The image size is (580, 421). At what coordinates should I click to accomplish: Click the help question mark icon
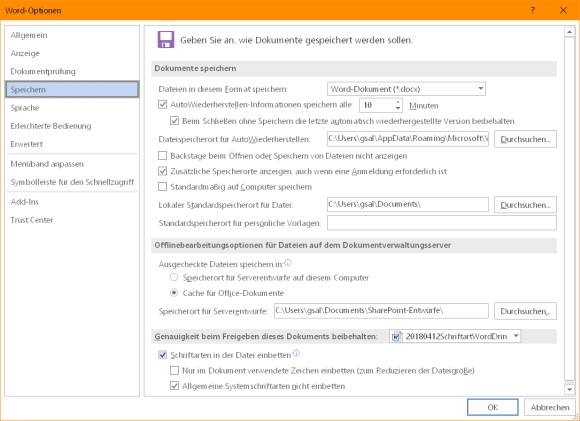pyautogui.click(x=533, y=10)
